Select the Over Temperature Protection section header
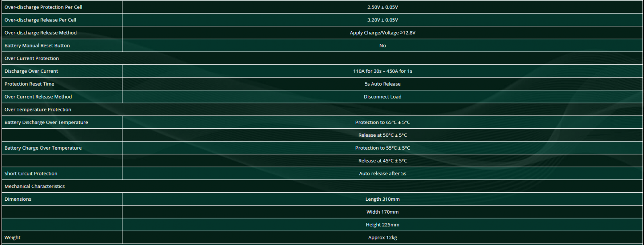The height and width of the screenshot is (245, 644). point(38,110)
